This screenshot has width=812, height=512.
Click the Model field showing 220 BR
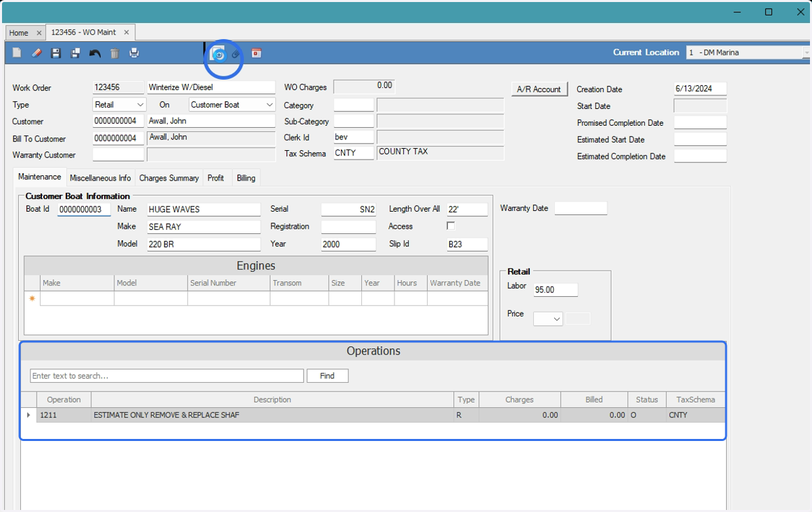tap(204, 244)
